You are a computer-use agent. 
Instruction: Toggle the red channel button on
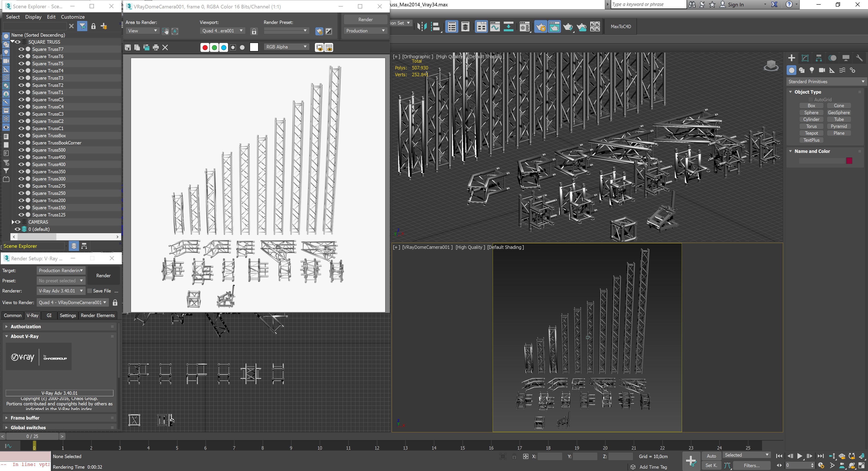(204, 47)
